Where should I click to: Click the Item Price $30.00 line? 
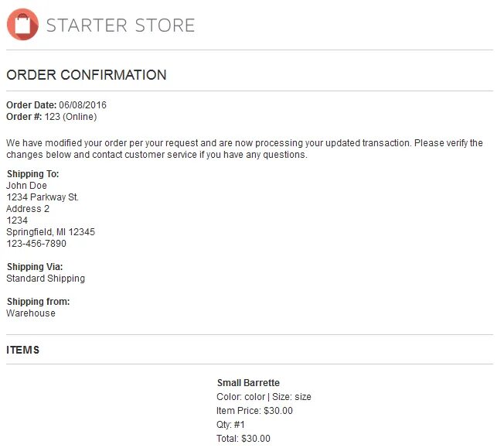(254, 410)
